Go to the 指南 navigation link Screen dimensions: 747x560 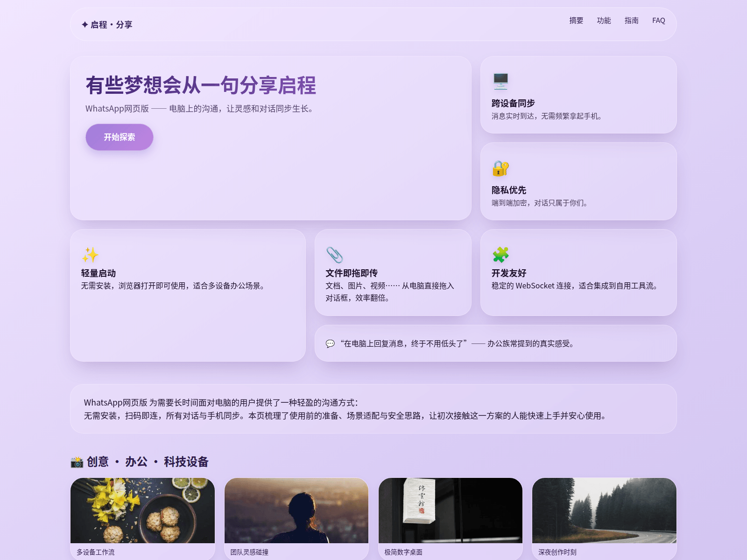(x=631, y=21)
